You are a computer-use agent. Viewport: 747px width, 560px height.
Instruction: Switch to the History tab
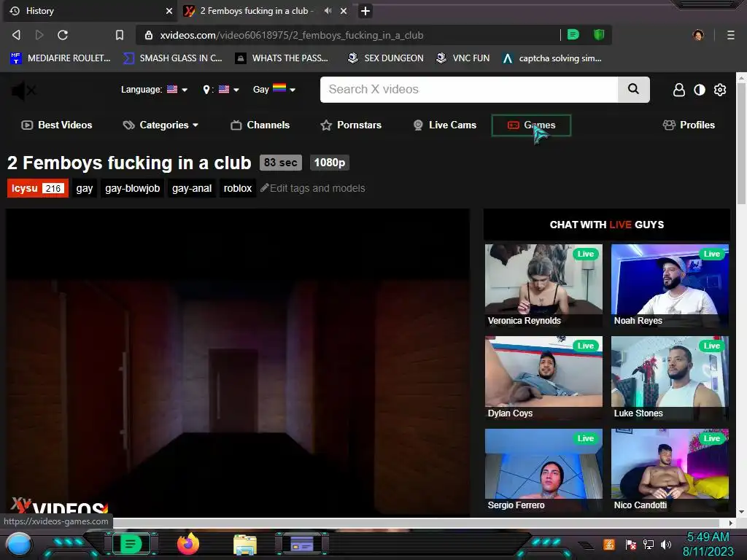click(90, 10)
